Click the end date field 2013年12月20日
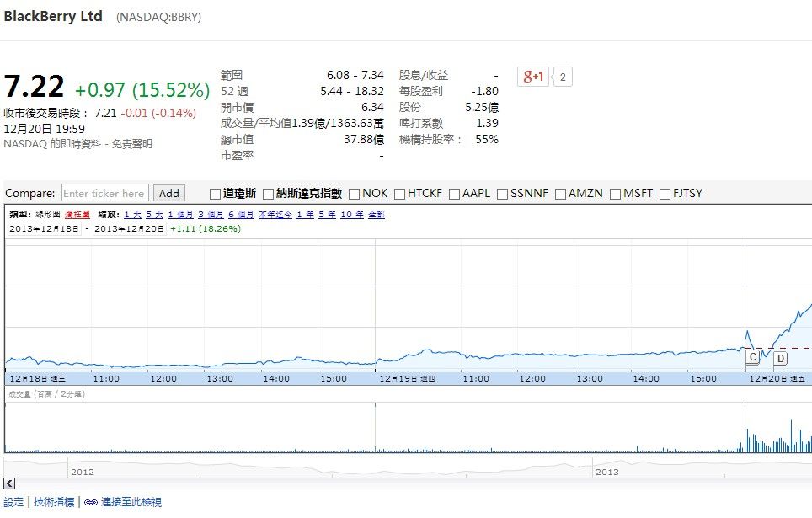 click(130, 228)
